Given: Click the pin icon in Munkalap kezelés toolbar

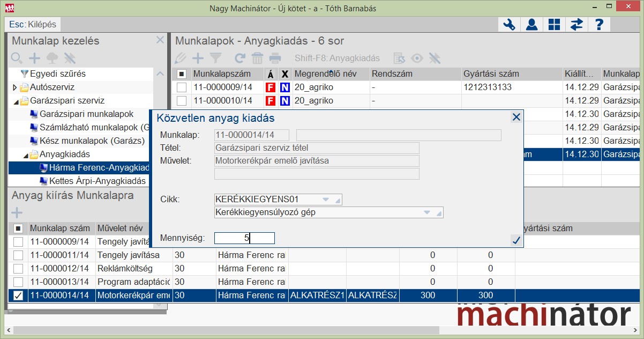Looking at the screenshot, I should click(x=70, y=58).
